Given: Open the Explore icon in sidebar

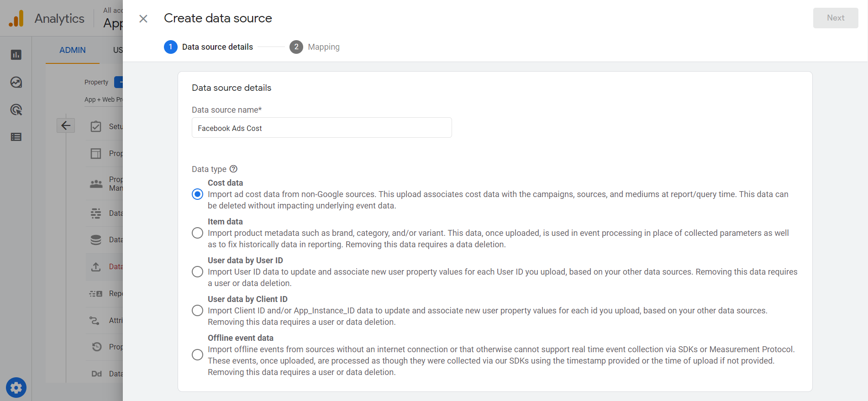Looking at the screenshot, I should pos(16,82).
